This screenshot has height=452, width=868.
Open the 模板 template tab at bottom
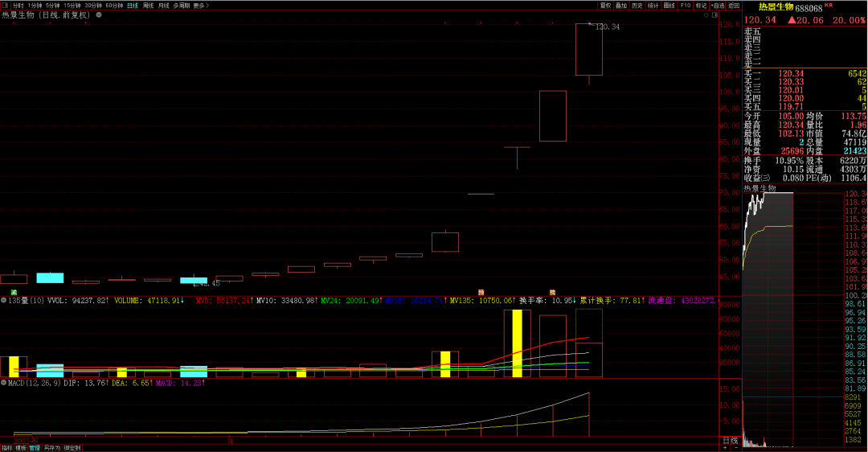tap(20, 448)
